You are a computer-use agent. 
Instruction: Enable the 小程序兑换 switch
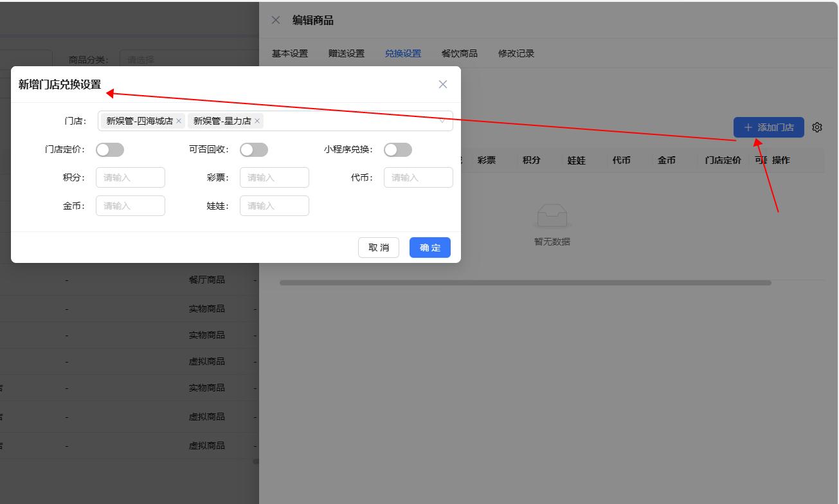[398, 150]
